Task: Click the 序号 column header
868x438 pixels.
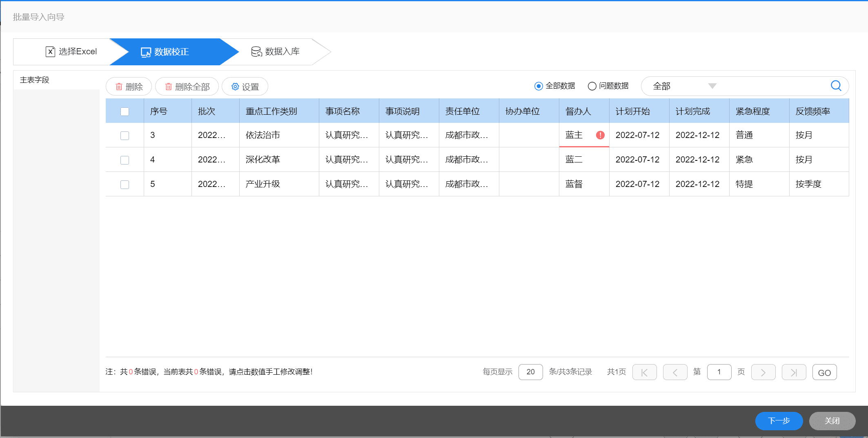Action: tap(168, 111)
